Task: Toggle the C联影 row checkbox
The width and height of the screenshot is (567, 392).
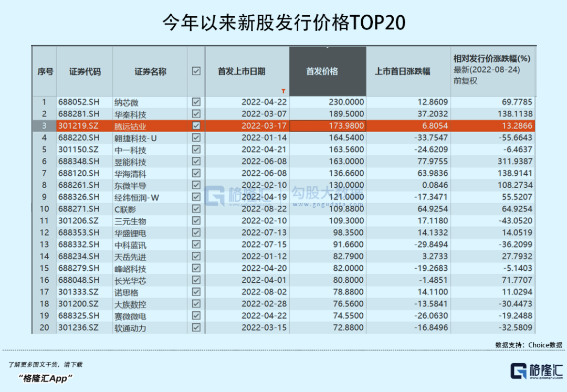Action: pos(196,209)
